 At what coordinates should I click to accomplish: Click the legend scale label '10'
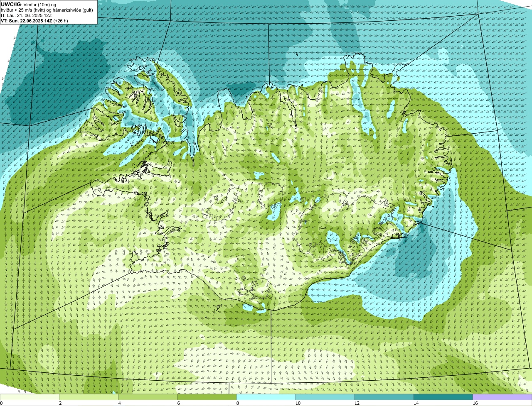(297, 403)
